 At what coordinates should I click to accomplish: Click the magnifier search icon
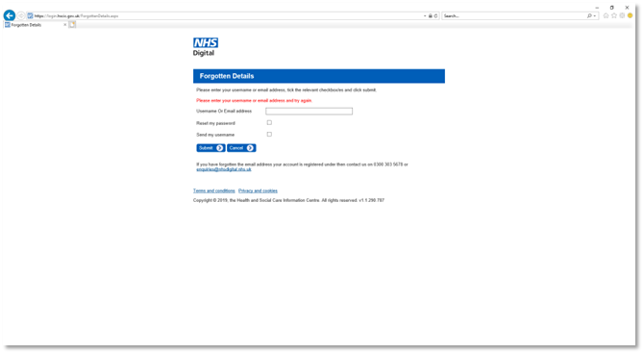pyautogui.click(x=589, y=15)
